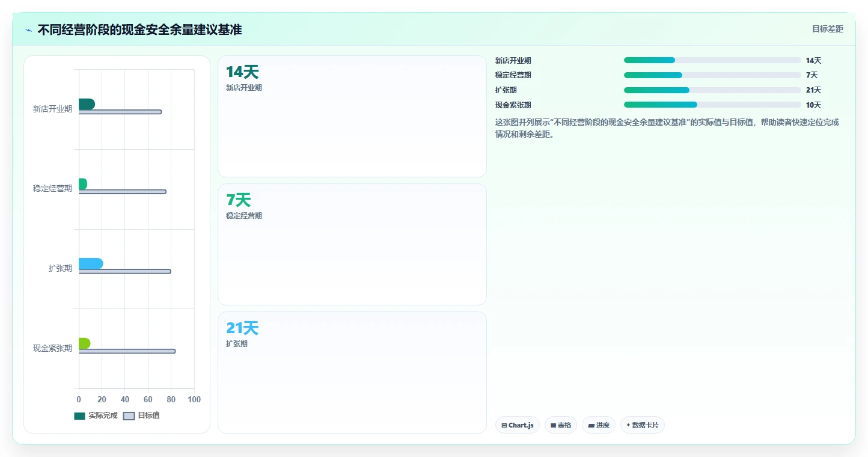Click the 稳定经营期 progress bar
The image size is (868, 457).
coord(712,75)
